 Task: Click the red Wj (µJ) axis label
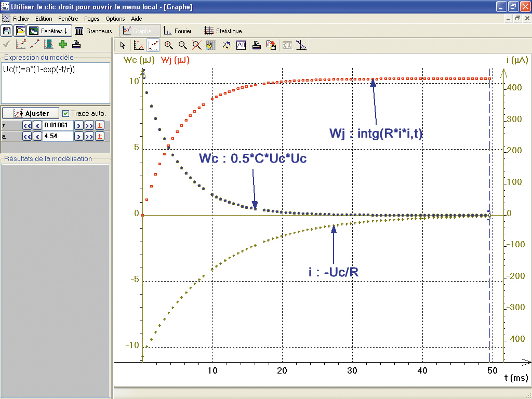(x=175, y=60)
